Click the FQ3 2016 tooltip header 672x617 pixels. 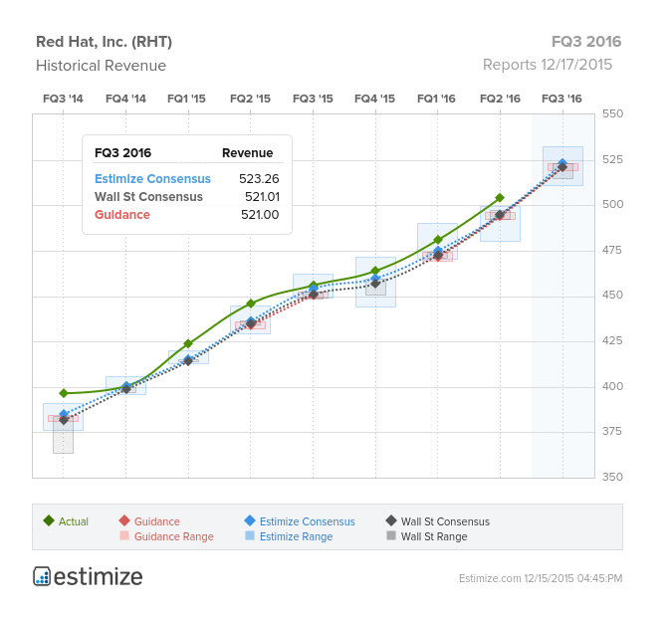[123, 153]
